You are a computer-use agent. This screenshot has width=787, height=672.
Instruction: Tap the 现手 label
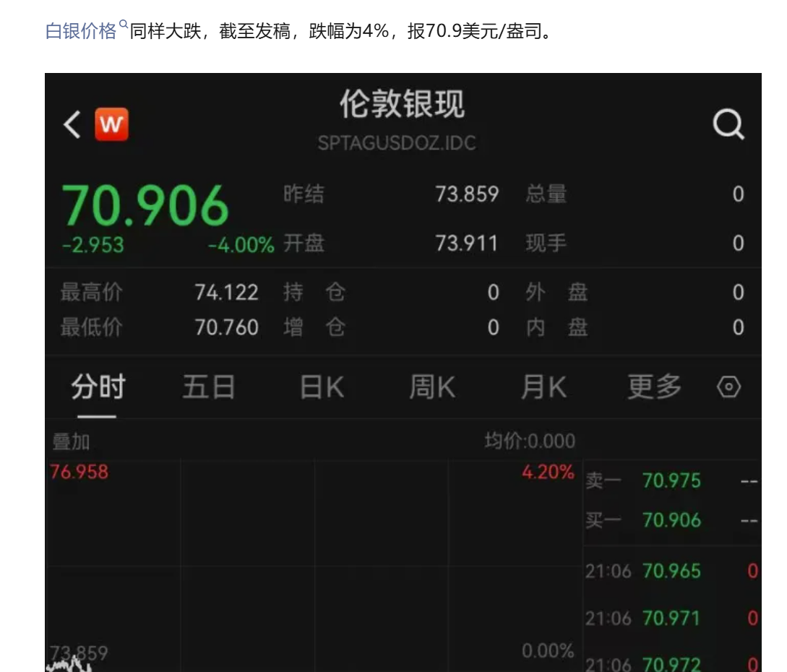(x=546, y=244)
